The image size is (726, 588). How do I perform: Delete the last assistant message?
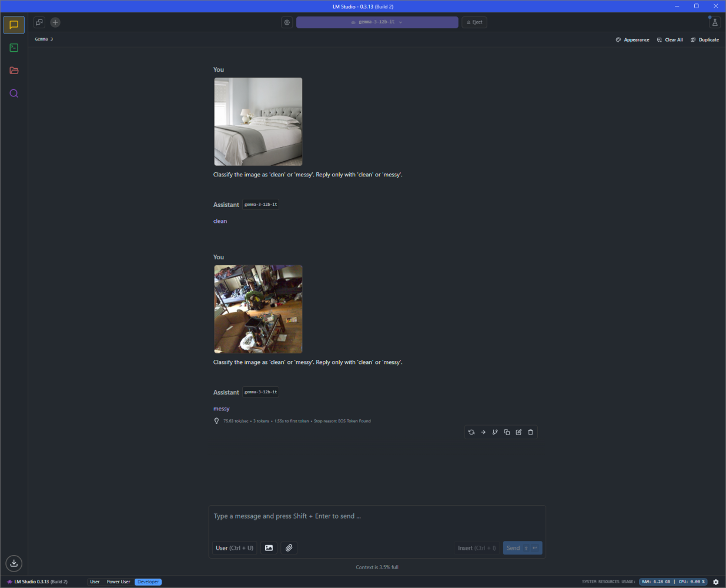click(x=530, y=432)
